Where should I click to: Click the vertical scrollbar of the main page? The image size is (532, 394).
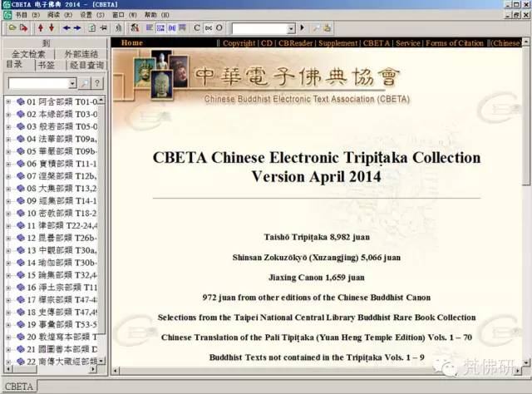point(526,208)
